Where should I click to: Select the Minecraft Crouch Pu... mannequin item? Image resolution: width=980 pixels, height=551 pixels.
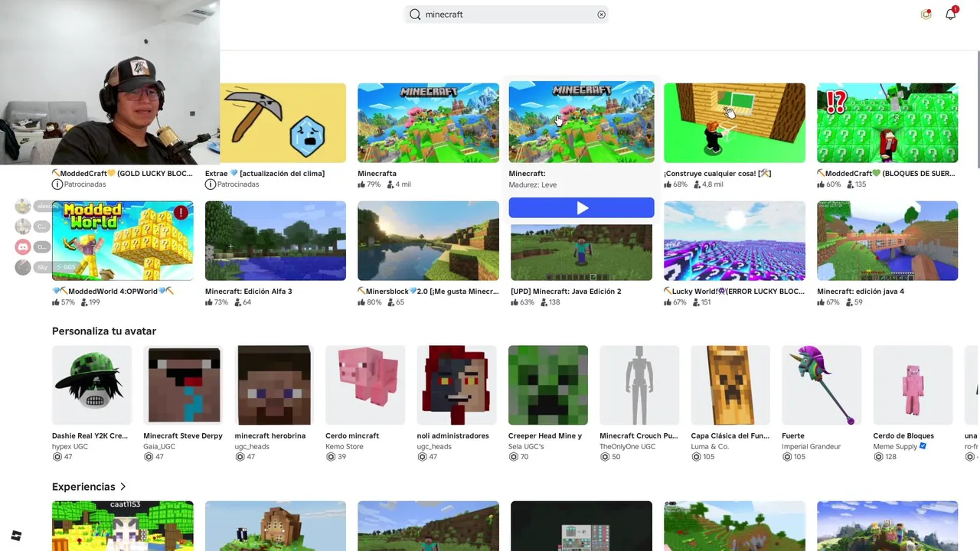coord(639,385)
